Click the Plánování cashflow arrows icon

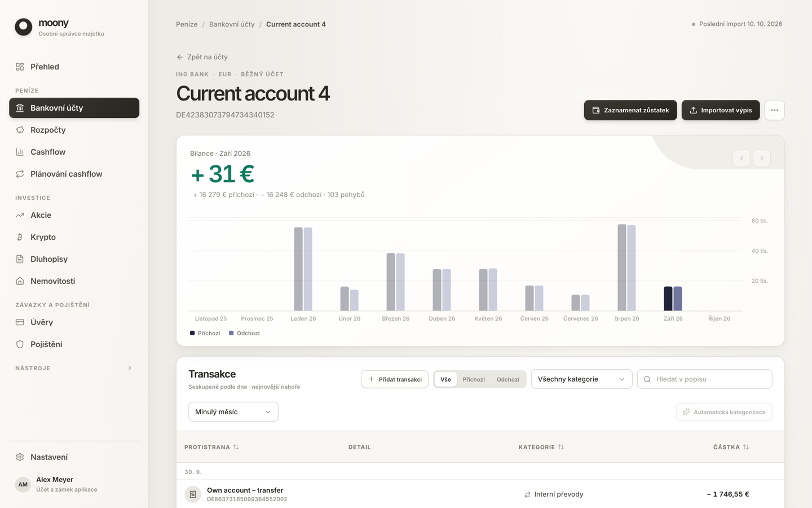tap(20, 174)
